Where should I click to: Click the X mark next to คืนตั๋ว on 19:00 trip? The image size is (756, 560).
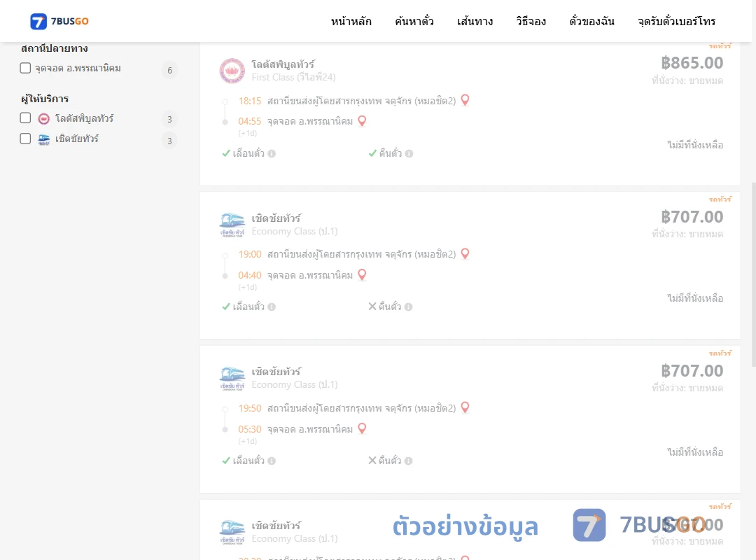coord(372,307)
